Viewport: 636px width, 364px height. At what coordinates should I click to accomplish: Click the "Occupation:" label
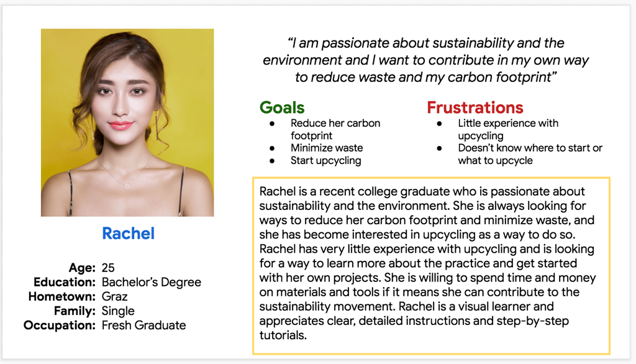pyautogui.click(x=59, y=325)
